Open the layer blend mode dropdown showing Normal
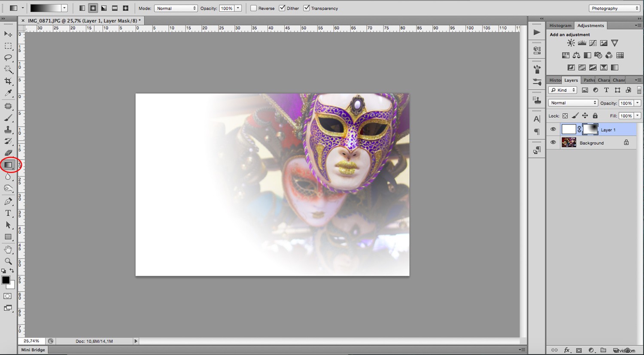Viewport: 644px width, 355px height. click(573, 103)
